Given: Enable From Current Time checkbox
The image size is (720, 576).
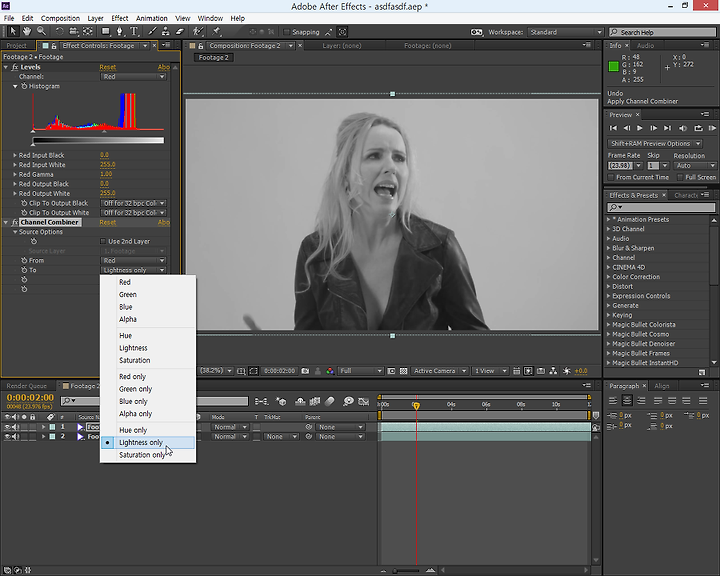Looking at the screenshot, I should pos(611,177).
